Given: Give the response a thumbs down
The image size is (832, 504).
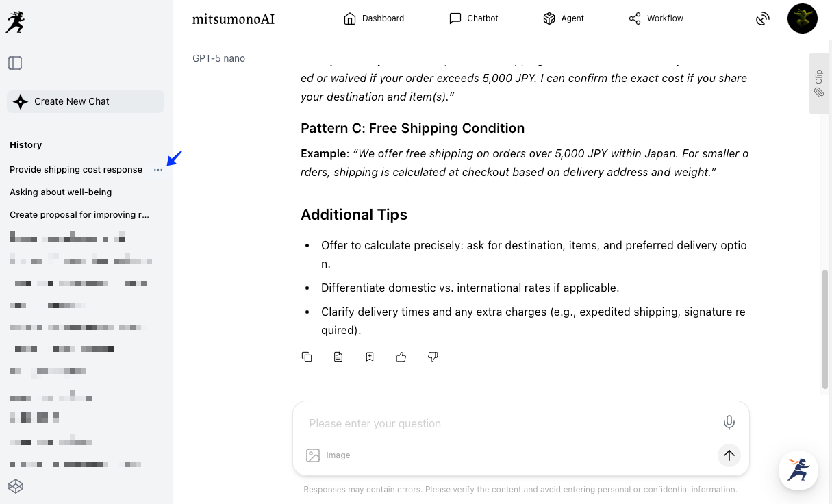Looking at the screenshot, I should click(433, 357).
